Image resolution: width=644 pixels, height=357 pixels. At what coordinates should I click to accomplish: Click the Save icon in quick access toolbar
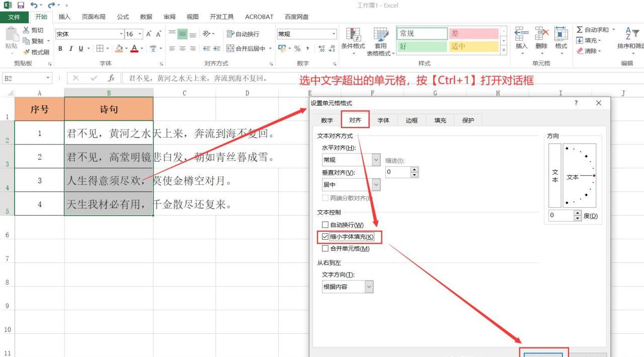tap(21, 5)
